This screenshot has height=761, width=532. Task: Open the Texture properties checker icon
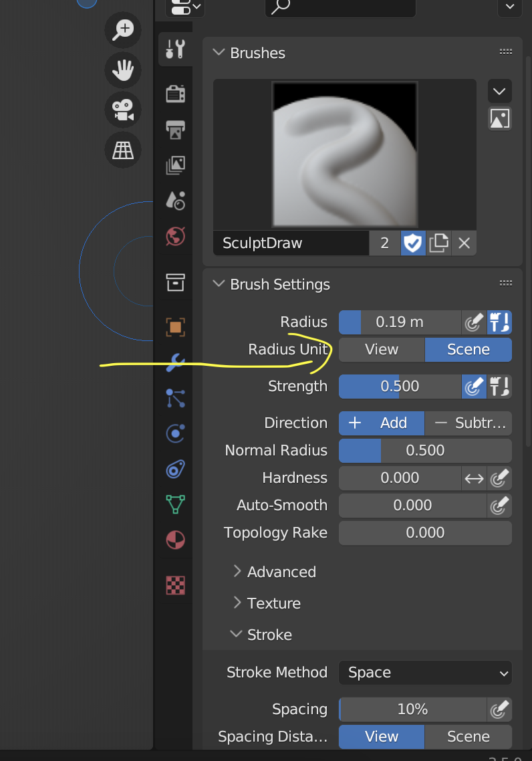[x=175, y=585]
